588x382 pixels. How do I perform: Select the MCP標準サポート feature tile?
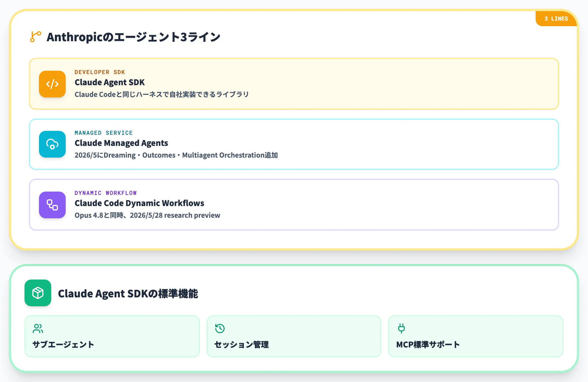(476, 336)
